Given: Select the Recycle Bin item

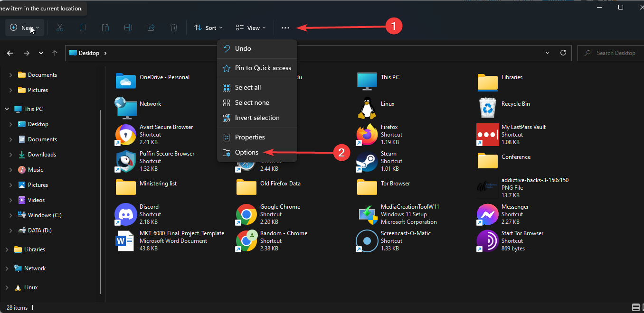Looking at the screenshot, I should coord(504,108).
